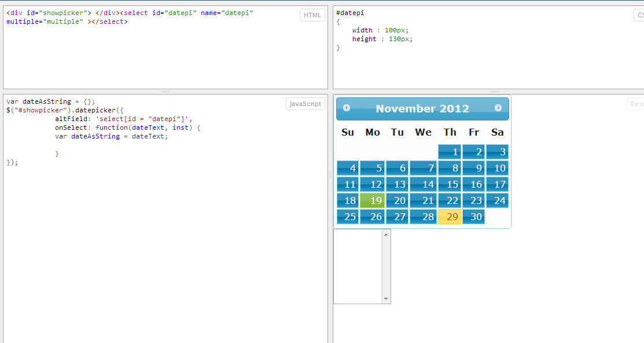Image resolution: width=644 pixels, height=343 pixels.
Task: Click the scrollbar up arrow on the select box
Action: [x=385, y=234]
